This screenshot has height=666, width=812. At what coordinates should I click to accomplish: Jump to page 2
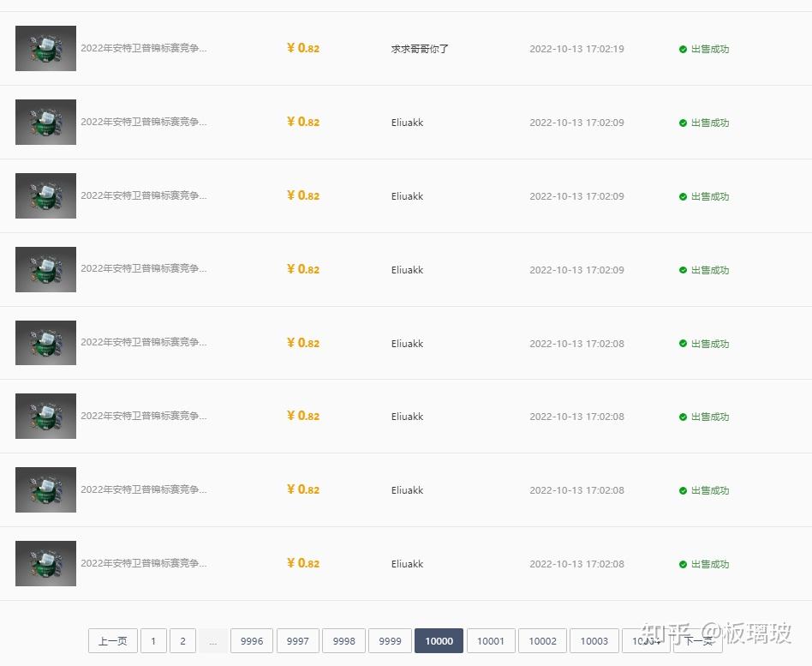(x=182, y=640)
